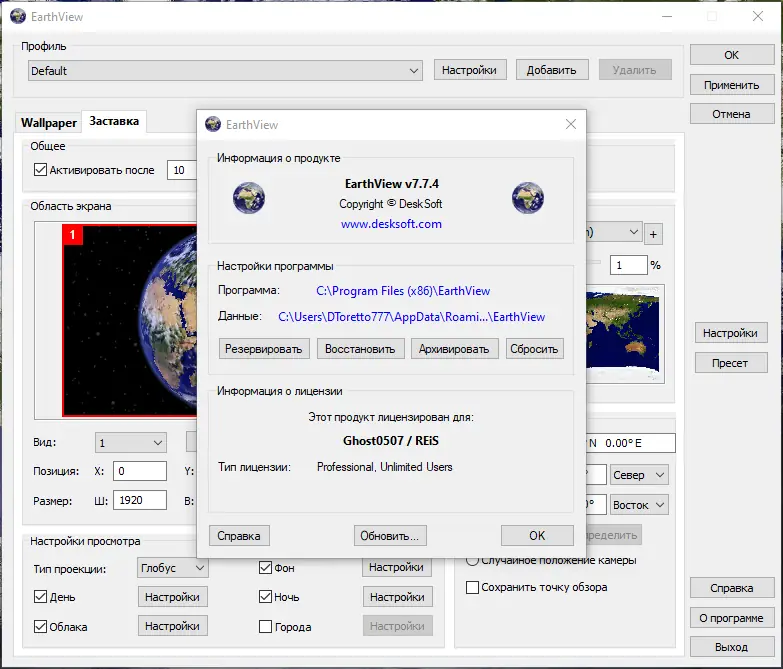This screenshot has width=783, height=669.
Task: Click the right globe icon in About dialog
Action: 527,197
